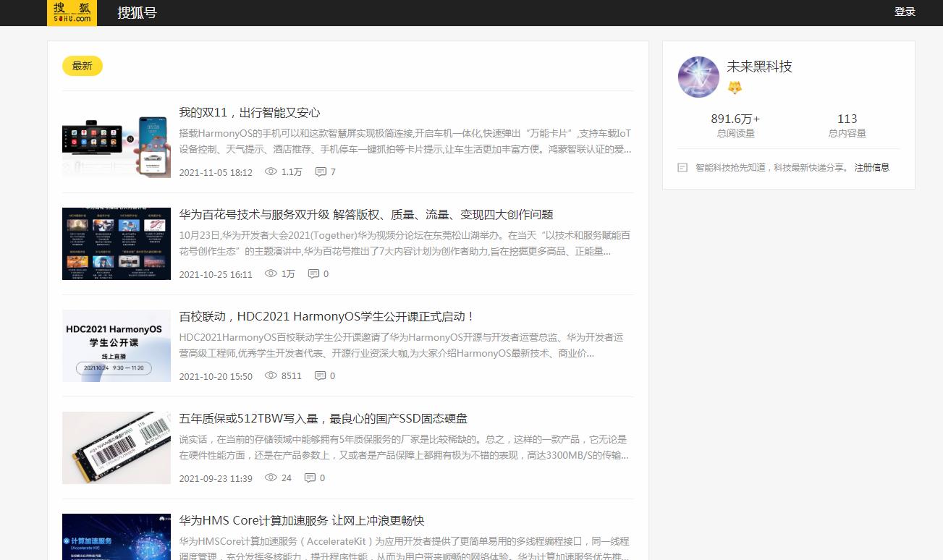Click the 未来黑科技 account name
The height and width of the screenshot is (560, 943).
(759, 67)
